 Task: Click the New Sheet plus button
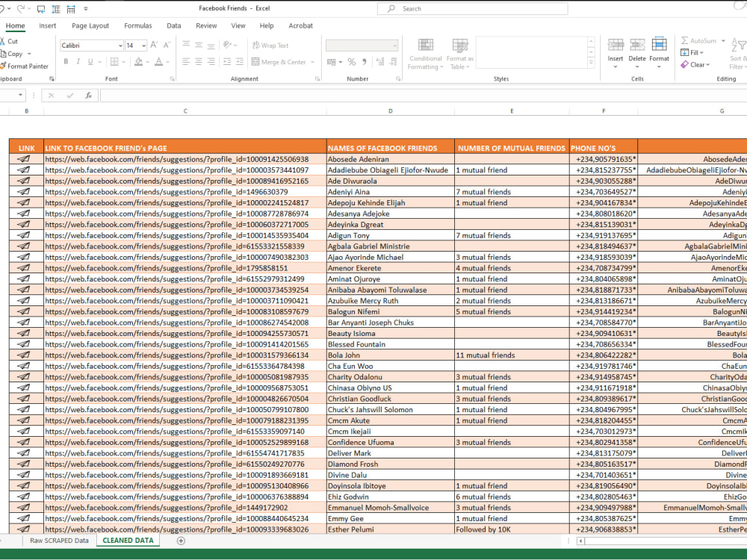[x=180, y=540]
